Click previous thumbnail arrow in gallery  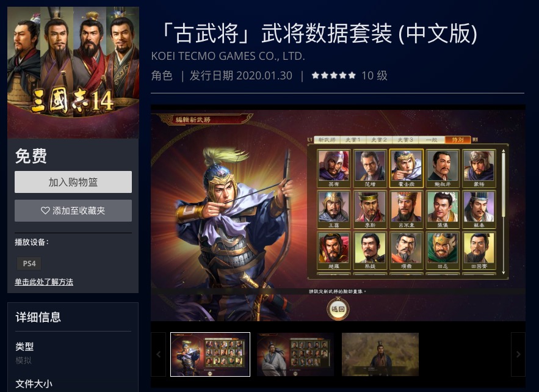(x=159, y=354)
